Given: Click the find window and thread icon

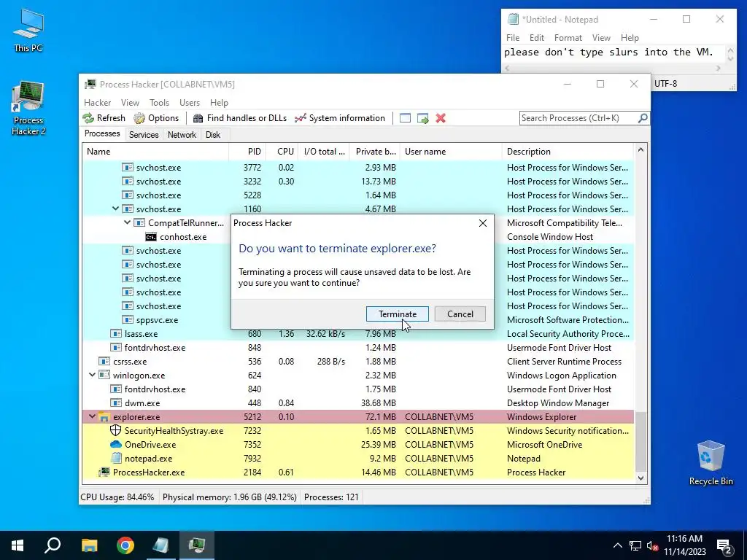Looking at the screenshot, I should point(422,118).
